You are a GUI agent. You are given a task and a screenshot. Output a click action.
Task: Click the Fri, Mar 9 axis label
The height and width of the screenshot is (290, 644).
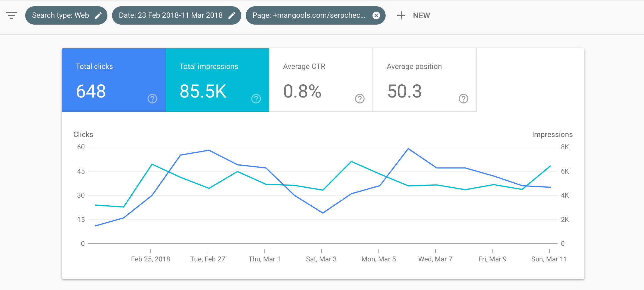click(492, 259)
